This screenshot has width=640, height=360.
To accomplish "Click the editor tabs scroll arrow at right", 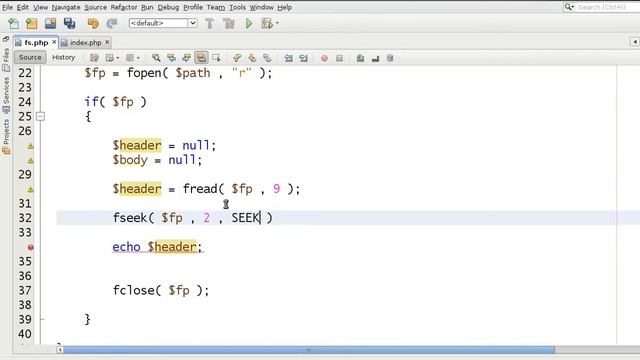I will [x=634, y=42].
